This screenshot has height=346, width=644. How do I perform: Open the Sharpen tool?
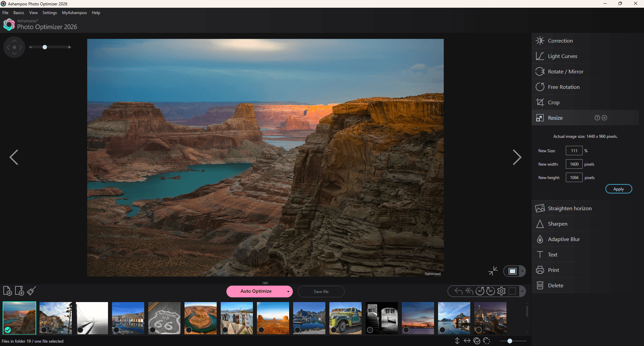click(585, 224)
